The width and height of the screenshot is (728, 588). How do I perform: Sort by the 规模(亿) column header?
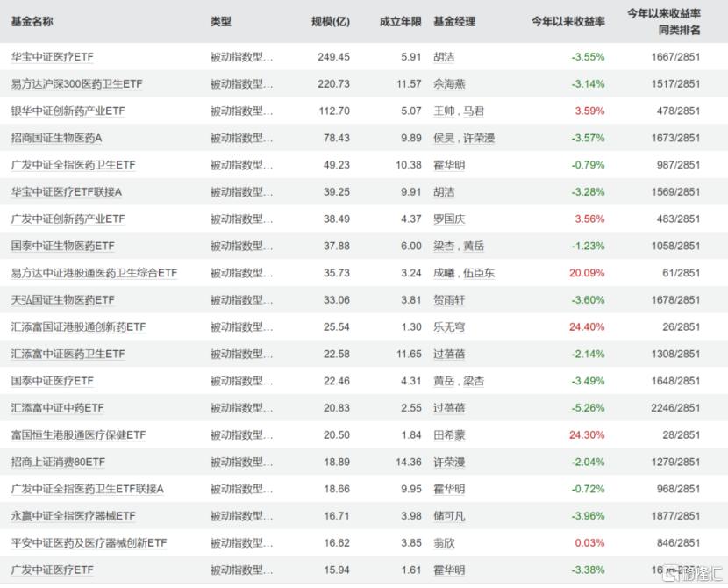[x=331, y=21]
